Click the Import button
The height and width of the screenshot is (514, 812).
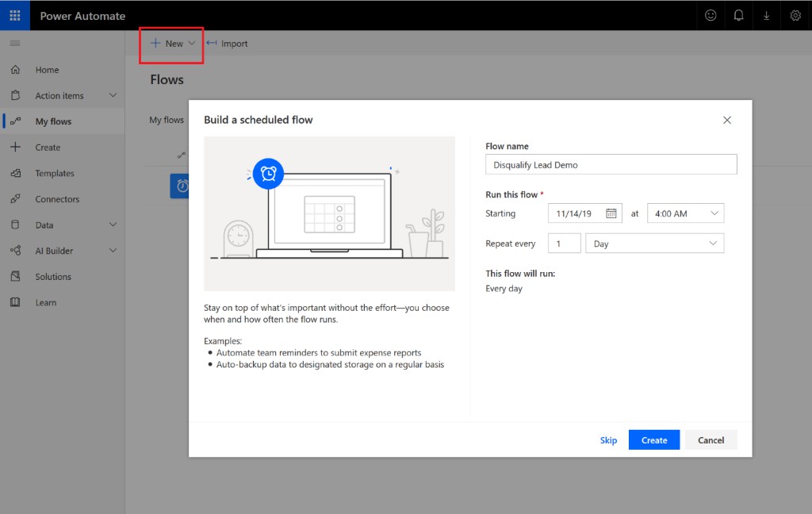228,44
